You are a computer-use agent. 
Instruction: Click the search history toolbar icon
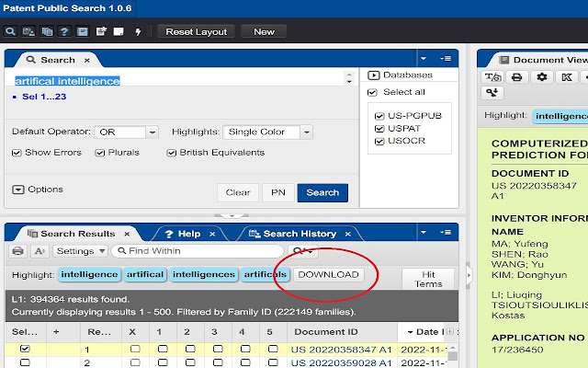coord(28,31)
